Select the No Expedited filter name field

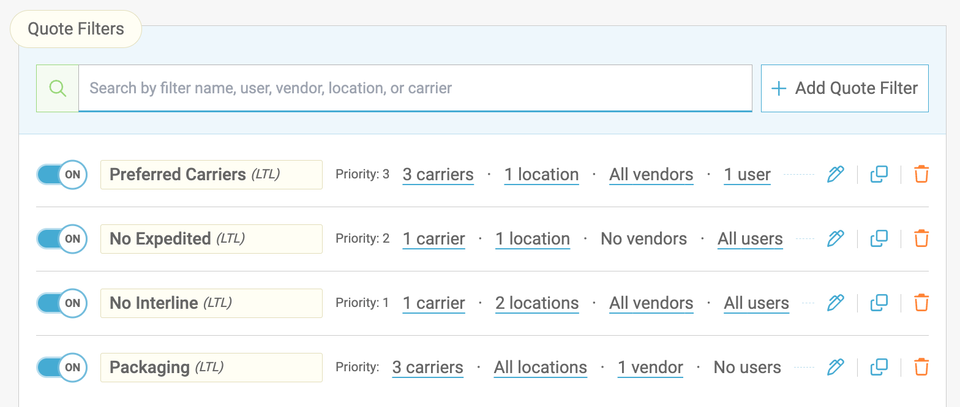(x=211, y=239)
